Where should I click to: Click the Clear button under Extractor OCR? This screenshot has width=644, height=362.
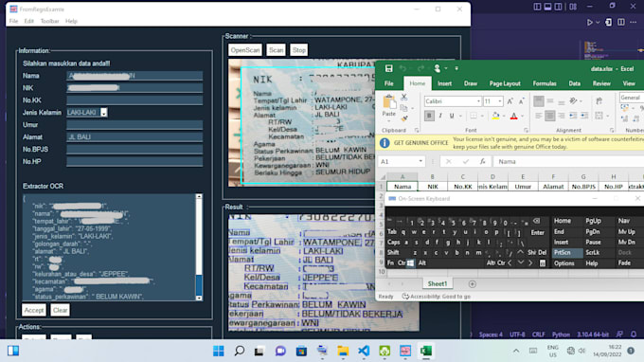point(60,310)
